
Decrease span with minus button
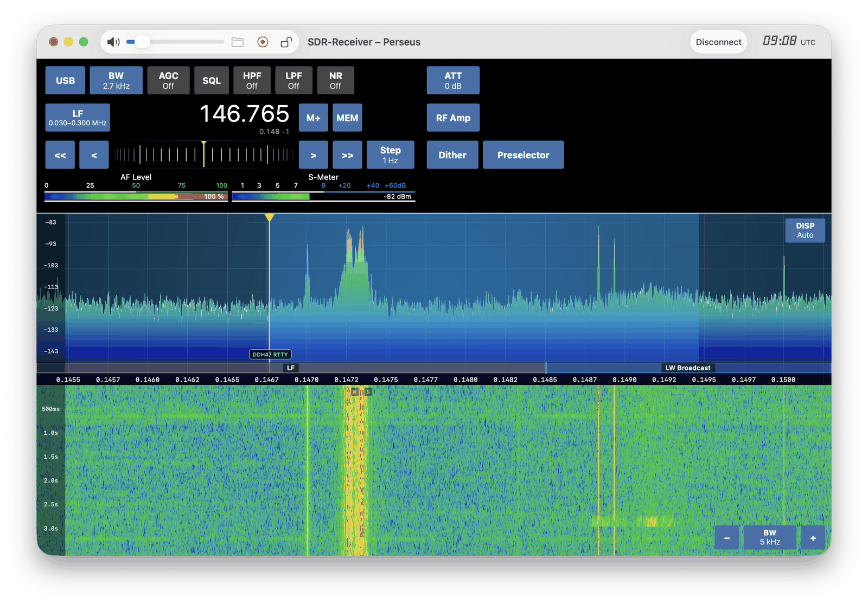[727, 538]
